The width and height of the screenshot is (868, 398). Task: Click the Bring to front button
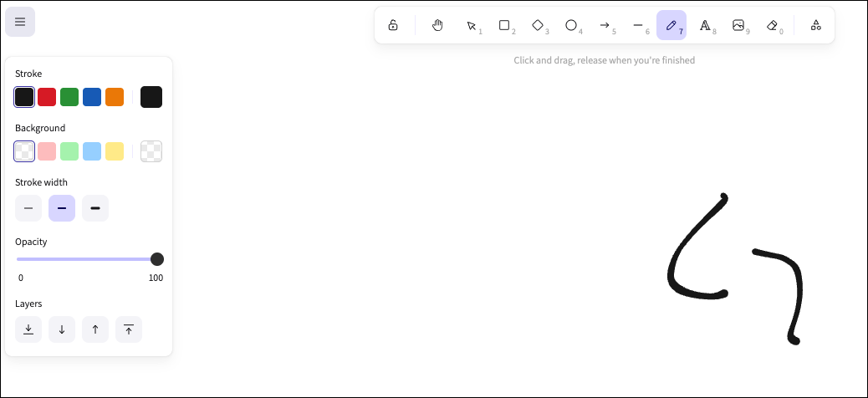coord(129,329)
